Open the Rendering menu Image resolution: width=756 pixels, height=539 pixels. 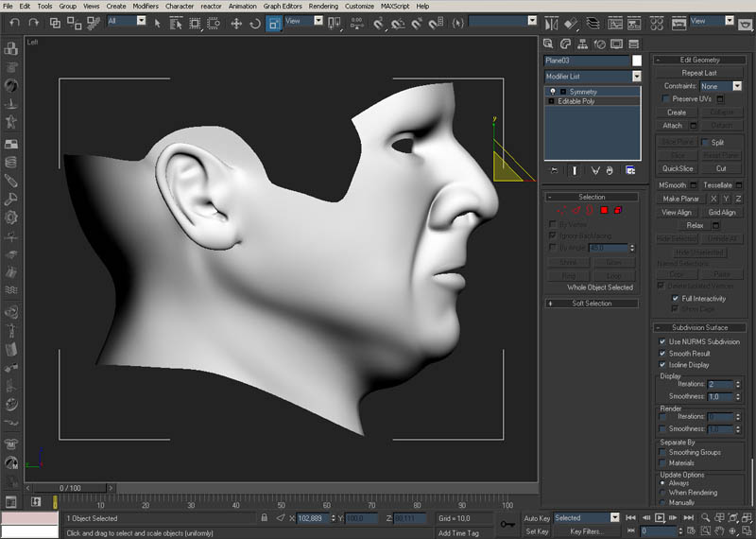(323, 6)
